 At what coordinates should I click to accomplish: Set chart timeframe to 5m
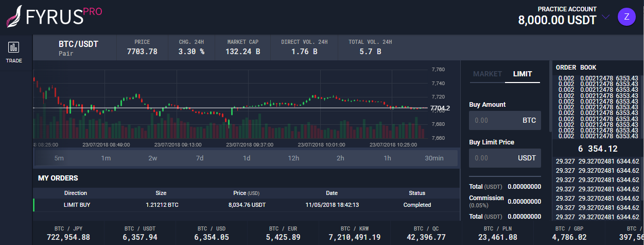point(59,158)
